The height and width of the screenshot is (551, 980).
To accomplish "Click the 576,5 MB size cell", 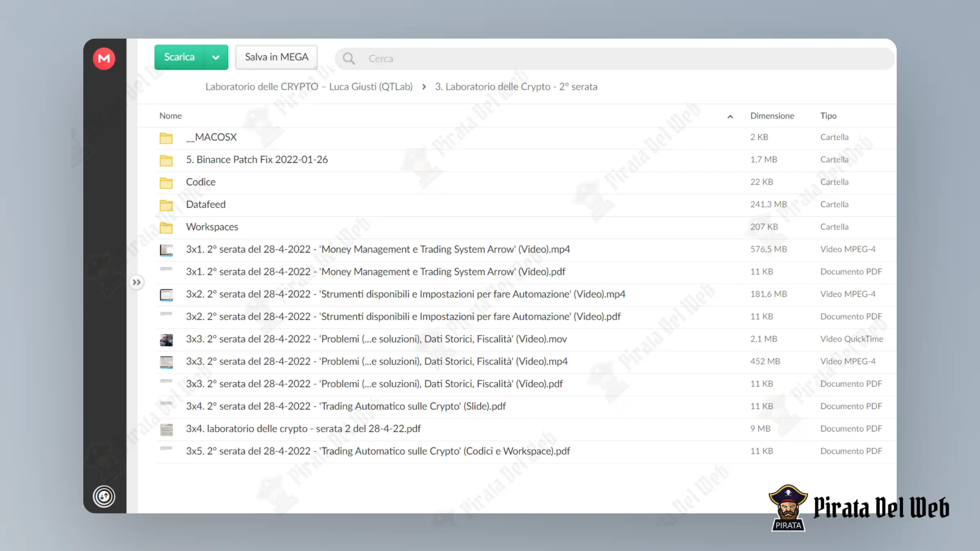I will point(768,249).
